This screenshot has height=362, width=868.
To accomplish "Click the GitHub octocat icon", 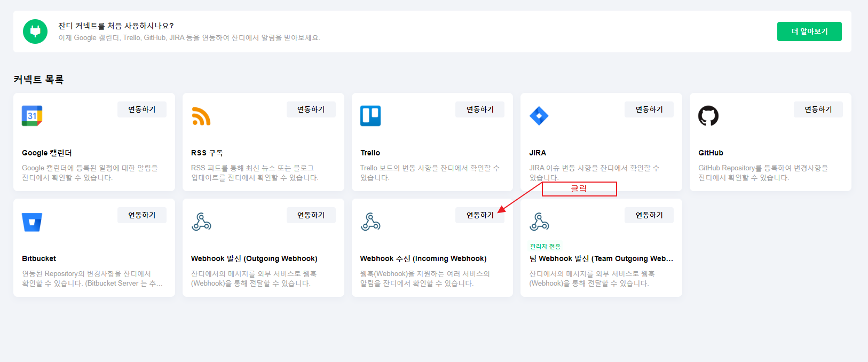I will (708, 116).
